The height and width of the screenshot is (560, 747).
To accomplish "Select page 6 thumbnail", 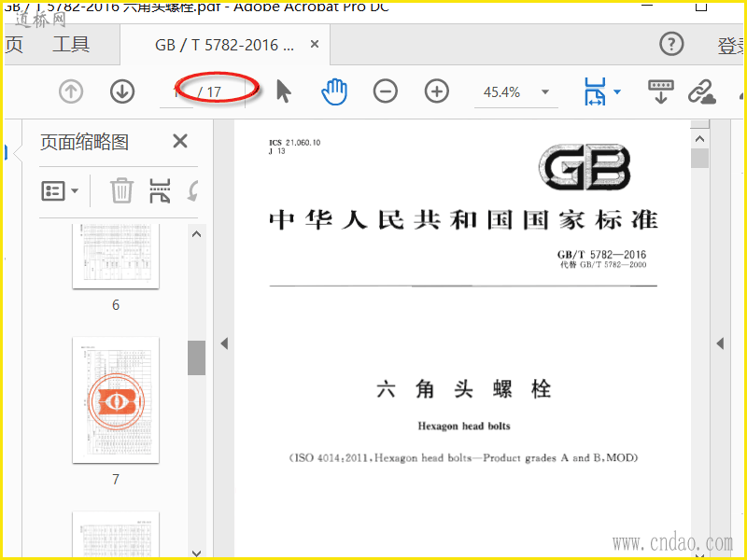I will tap(116, 256).
